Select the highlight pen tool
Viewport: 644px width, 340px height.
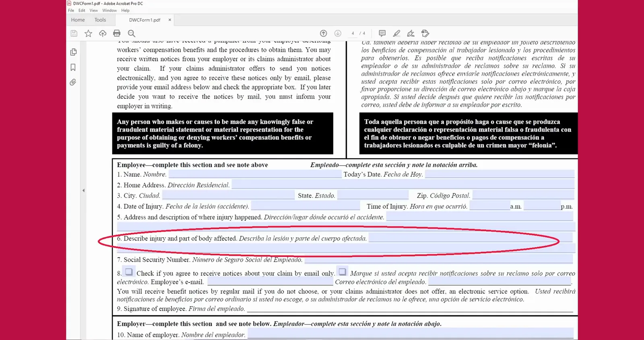[396, 33]
